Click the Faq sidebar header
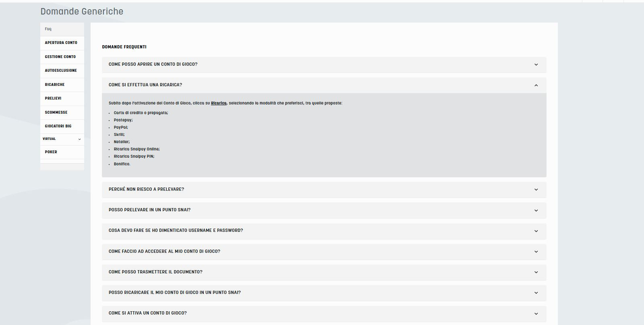The width and height of the screenshot is (644, 325). click(48, 29)
